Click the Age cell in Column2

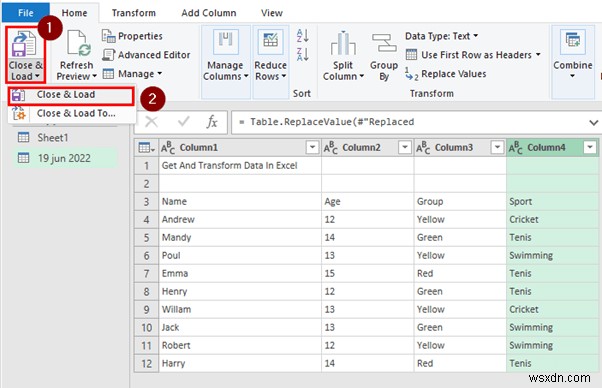pos(368,201)
